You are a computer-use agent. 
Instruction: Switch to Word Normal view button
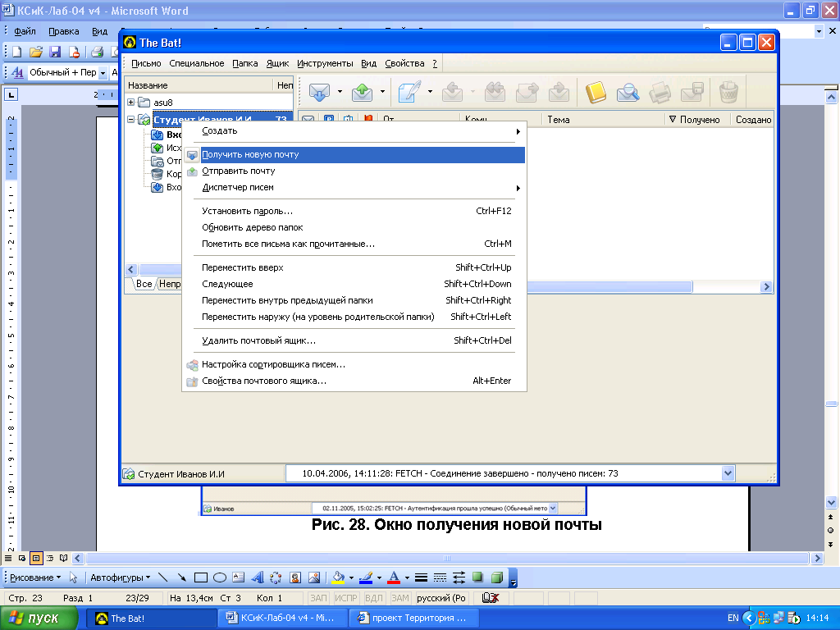(x=8, y=558)
